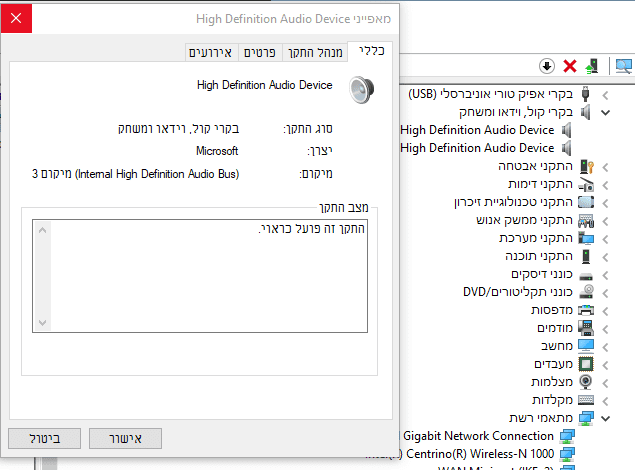Expand the imaging devices category
This screenshot has width=635, height=470.
[605, 185]
